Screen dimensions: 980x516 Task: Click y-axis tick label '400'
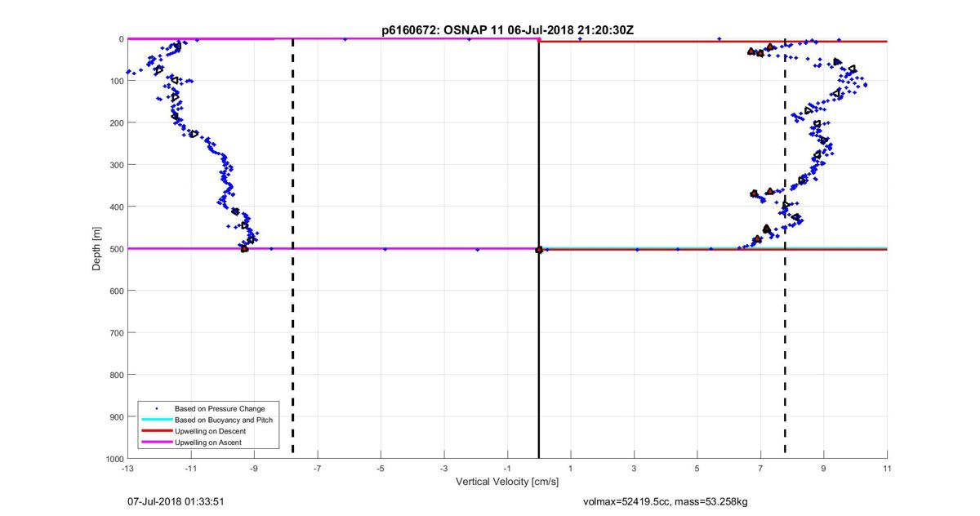(x=118, y=207)
